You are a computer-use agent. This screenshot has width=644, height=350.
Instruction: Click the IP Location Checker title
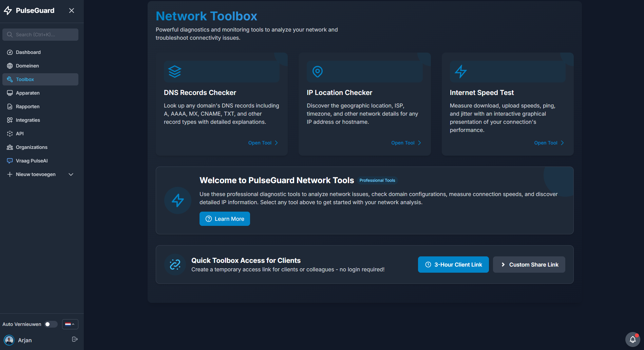tap(339, 93)
